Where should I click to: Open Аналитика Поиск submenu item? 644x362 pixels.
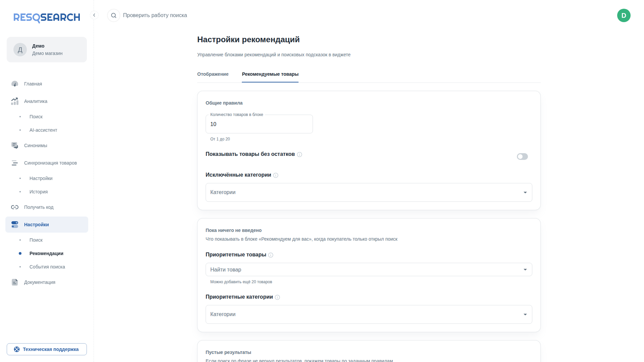pos(36,117)
